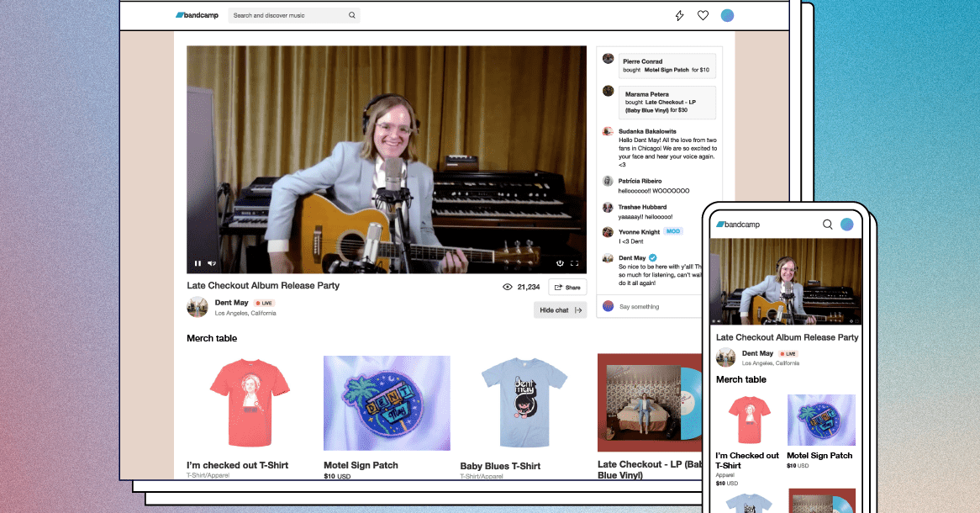Click the magnifier icon in desktop search bar
This screenshot has height=513, width=980.
[352, 15]
